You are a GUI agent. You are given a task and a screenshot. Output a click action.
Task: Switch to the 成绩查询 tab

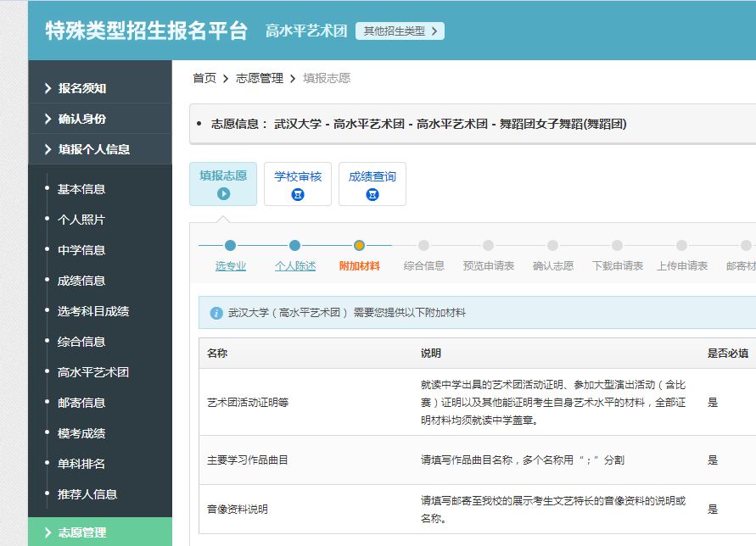(x=372, y=184)
